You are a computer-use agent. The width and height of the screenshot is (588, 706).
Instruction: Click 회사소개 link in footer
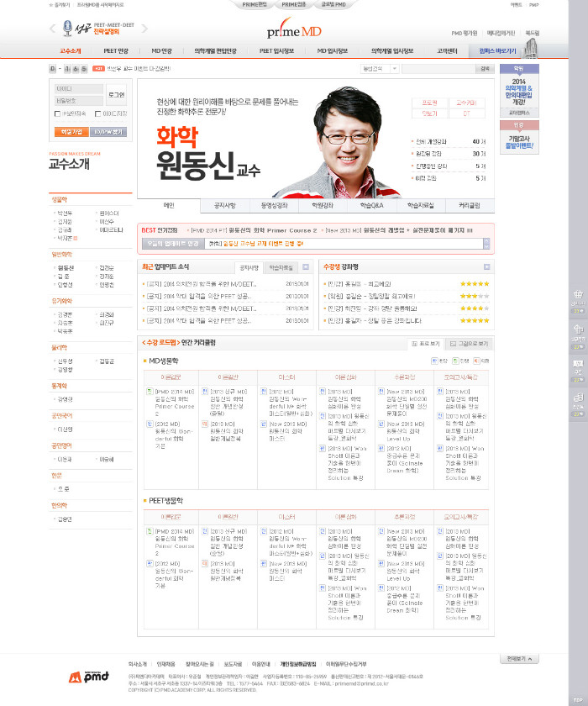(137, 664)
